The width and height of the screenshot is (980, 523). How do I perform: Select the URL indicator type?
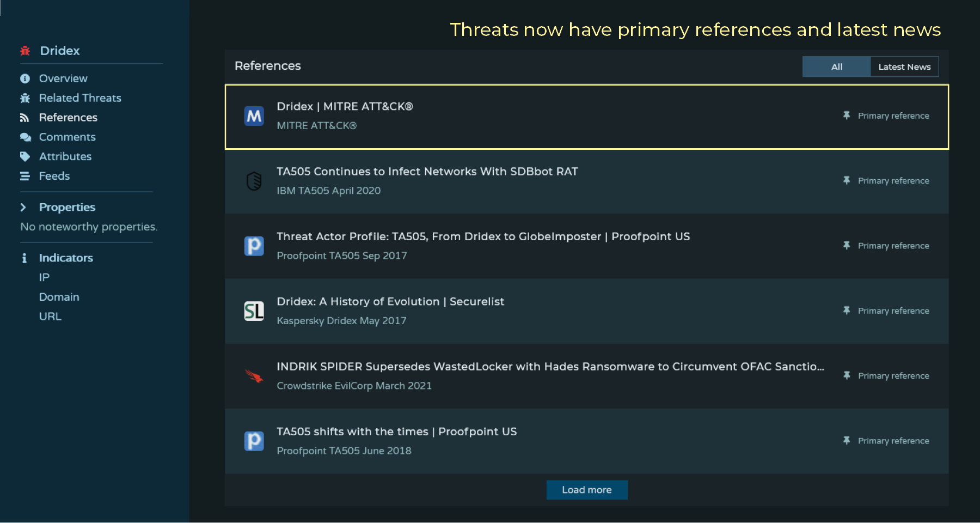50,317
